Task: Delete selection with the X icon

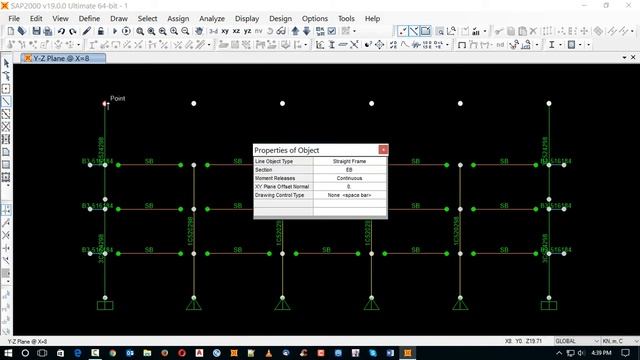Action: [533, 31]
